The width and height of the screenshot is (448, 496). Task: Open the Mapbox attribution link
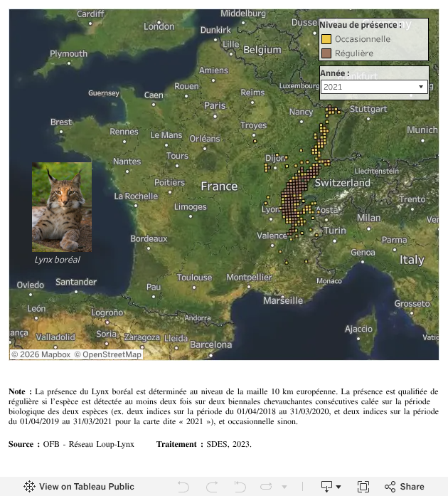(x=41, y=354)
